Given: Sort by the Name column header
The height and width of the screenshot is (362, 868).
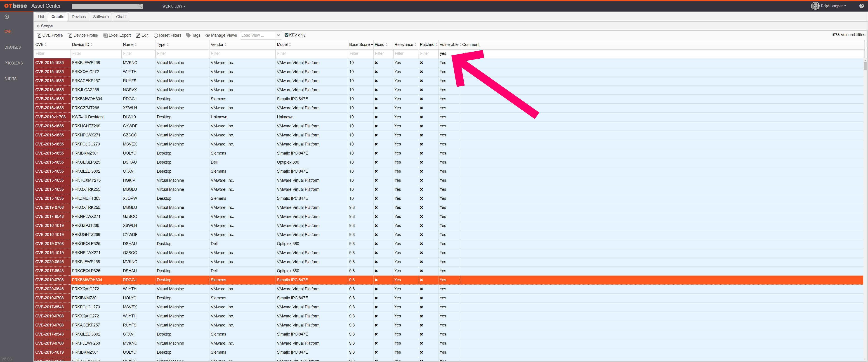Looking at the screenshot, I should click(130, 45).
